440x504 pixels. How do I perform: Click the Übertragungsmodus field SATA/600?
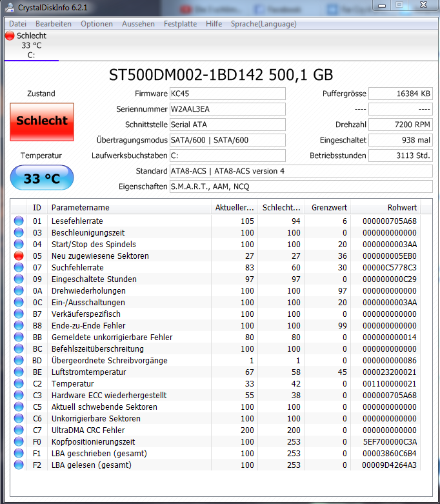click(227, 140)
